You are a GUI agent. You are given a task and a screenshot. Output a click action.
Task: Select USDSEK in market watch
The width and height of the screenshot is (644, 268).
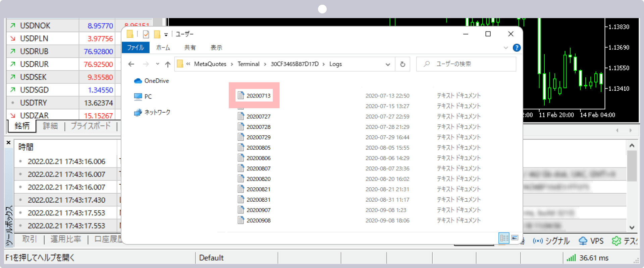33,77
